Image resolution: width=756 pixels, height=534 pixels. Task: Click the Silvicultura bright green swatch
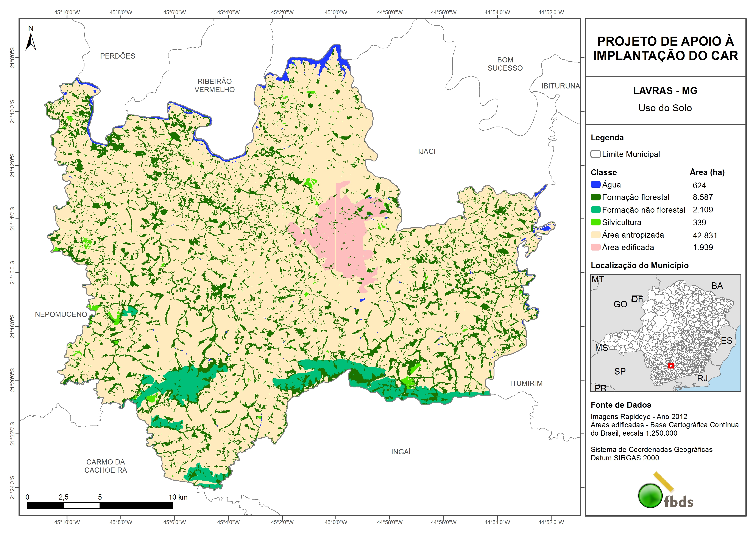click(x=595, y=222)
